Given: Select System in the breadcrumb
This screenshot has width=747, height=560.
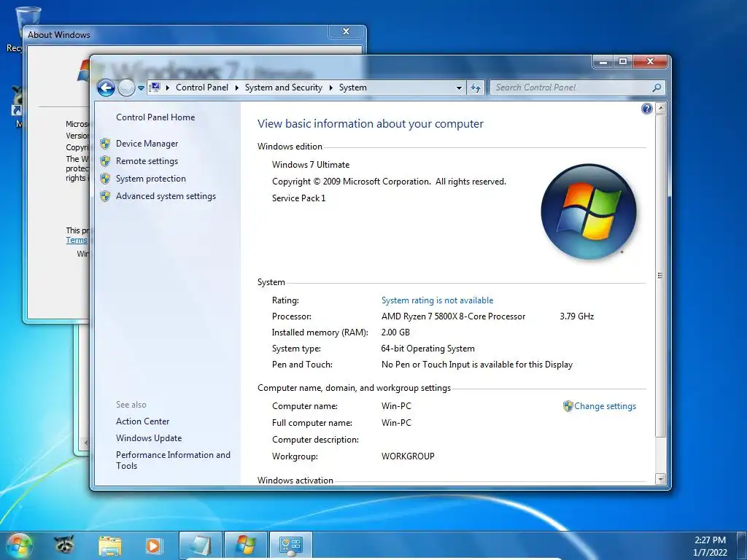Looking at the screenshot, I should pos(353,87).
